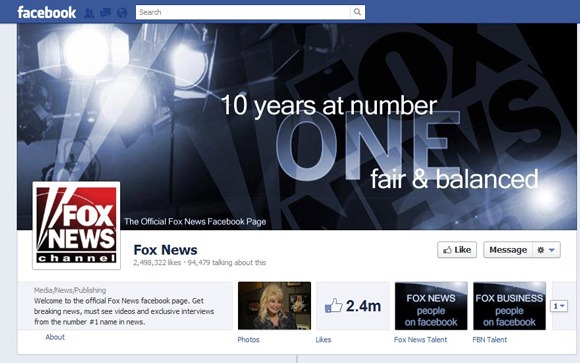The image size is (580, 363).
Task: Open the messages icon in header
Action: tap(105, 13)
